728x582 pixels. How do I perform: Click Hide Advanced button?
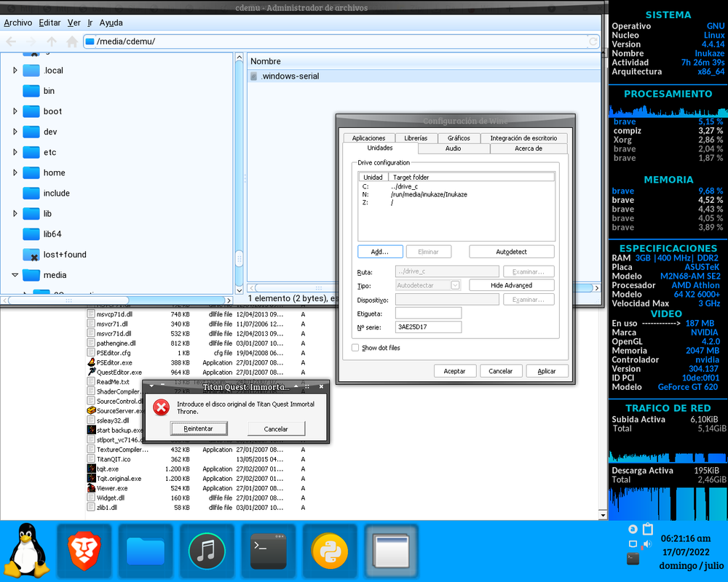pyautogui.click(x=512, y=285)
